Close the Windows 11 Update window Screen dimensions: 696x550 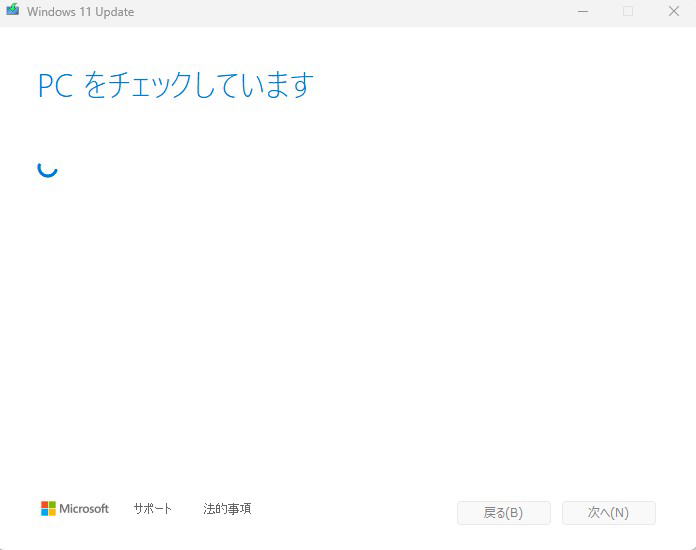pos(673,12)
